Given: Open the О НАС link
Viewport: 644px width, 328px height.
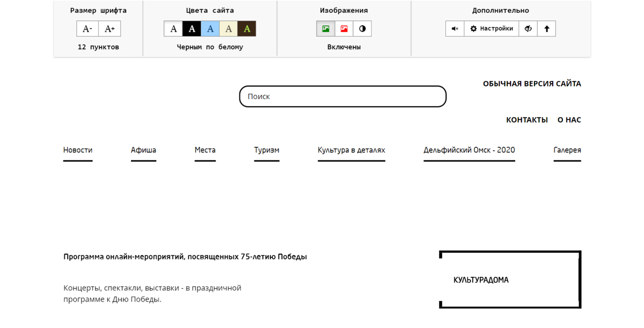Looking at the screenshot, I should coord(569,120).
